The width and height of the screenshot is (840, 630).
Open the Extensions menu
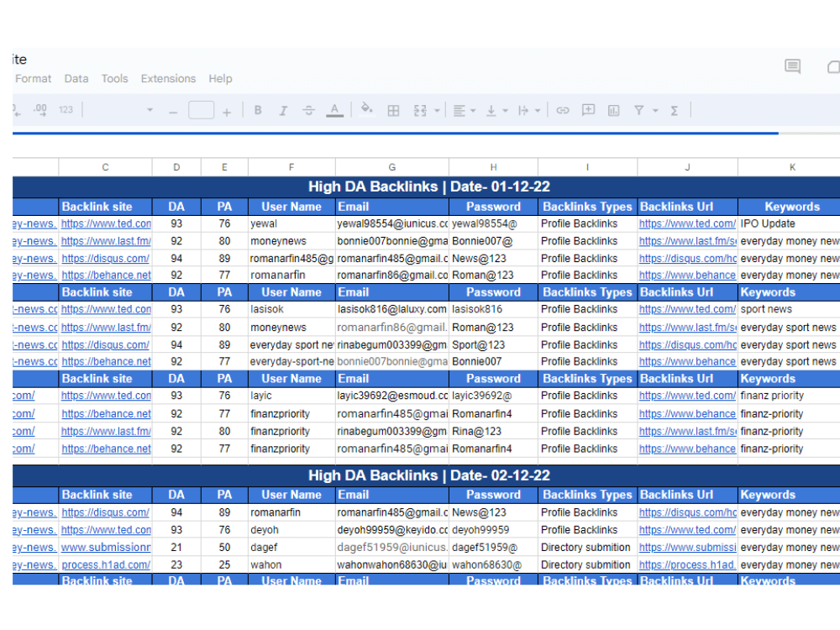point(168,78)
